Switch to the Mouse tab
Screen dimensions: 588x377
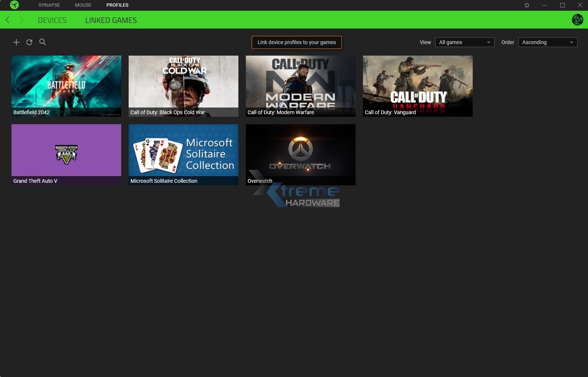pos(83,5)
